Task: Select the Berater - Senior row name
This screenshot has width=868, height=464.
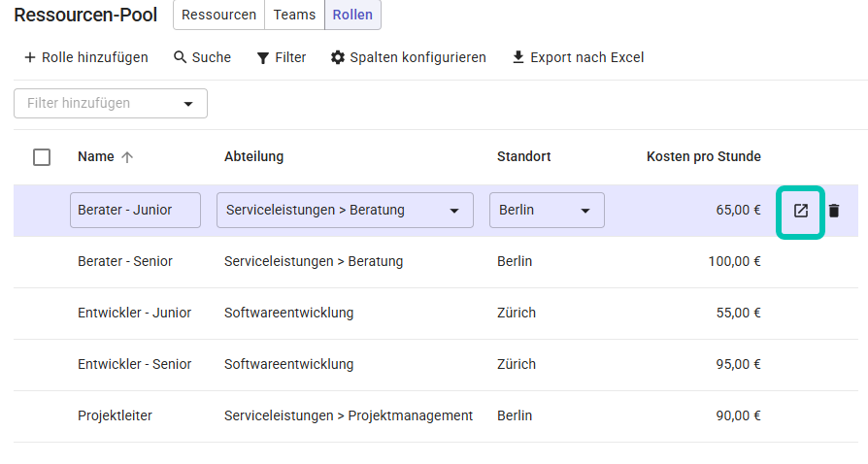Action: click(x=125, y=261)
